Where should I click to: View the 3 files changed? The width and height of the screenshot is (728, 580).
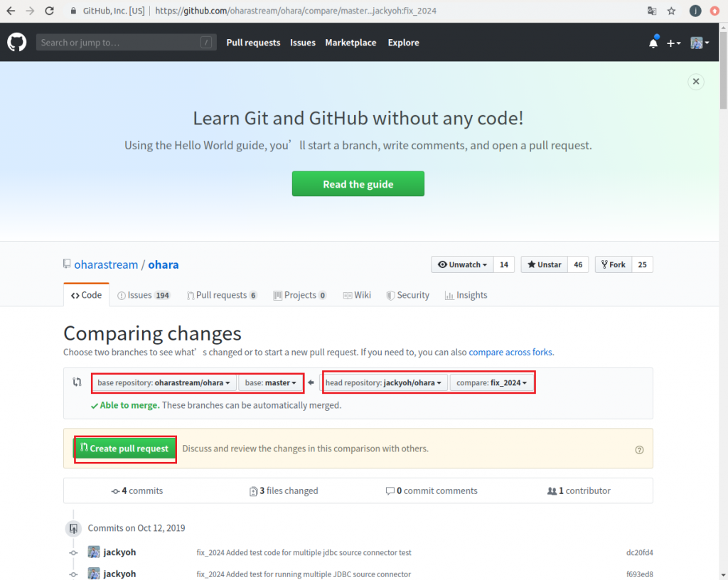[284, 490]
